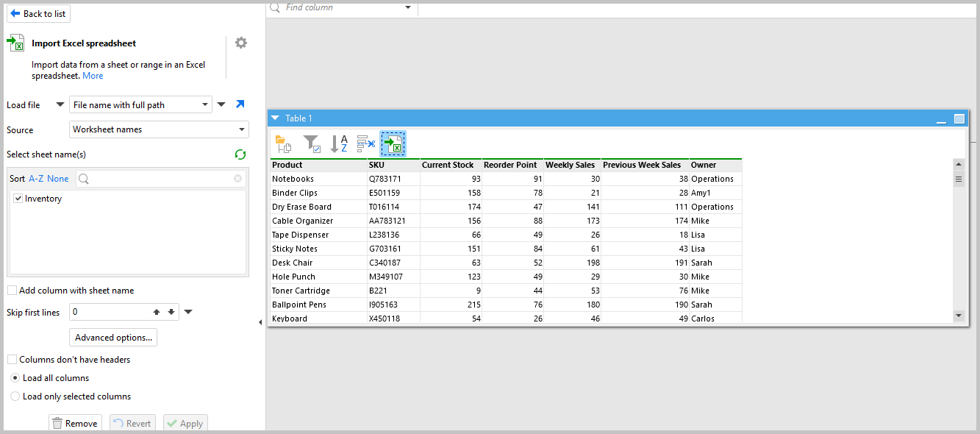Click the Owner column header

click(715, 165)
